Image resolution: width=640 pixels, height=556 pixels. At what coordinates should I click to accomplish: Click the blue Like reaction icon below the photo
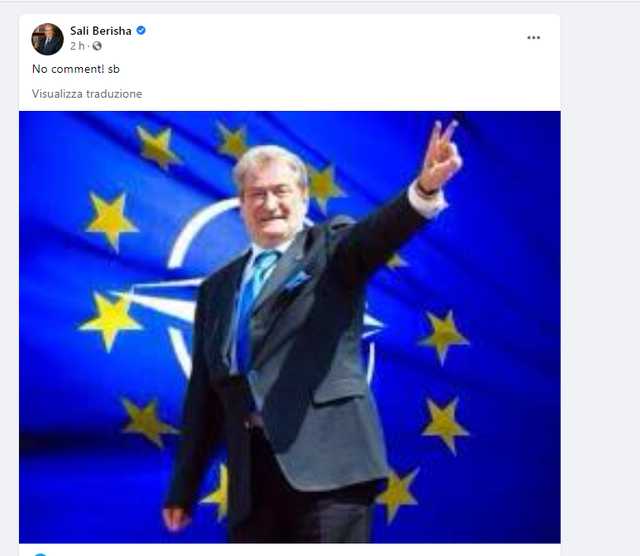coord(40,554)
